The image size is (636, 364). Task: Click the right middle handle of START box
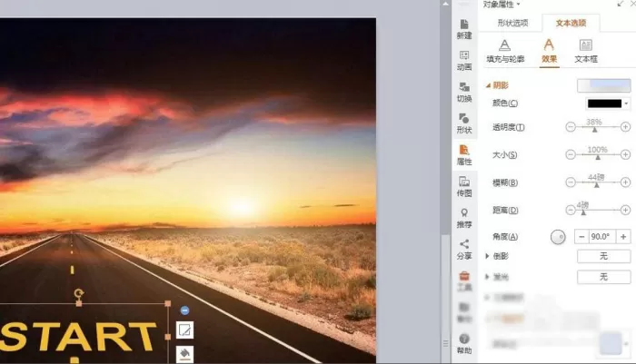click(x=168, y=337)
